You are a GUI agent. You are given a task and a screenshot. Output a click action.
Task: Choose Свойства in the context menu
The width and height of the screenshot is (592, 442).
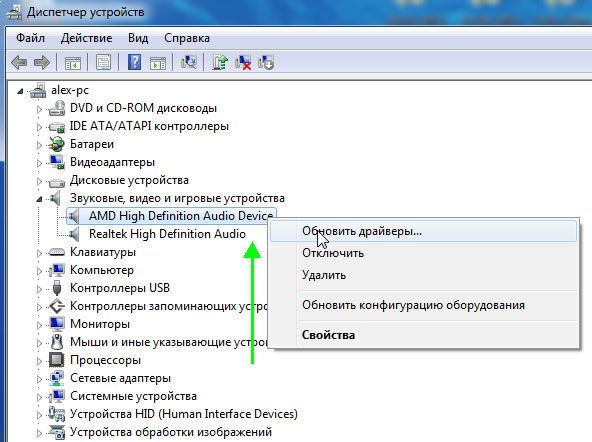328,335
